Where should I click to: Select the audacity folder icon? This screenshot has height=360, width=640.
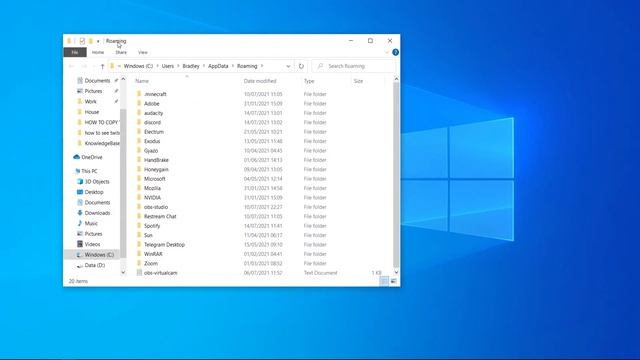tap(139, 113)
